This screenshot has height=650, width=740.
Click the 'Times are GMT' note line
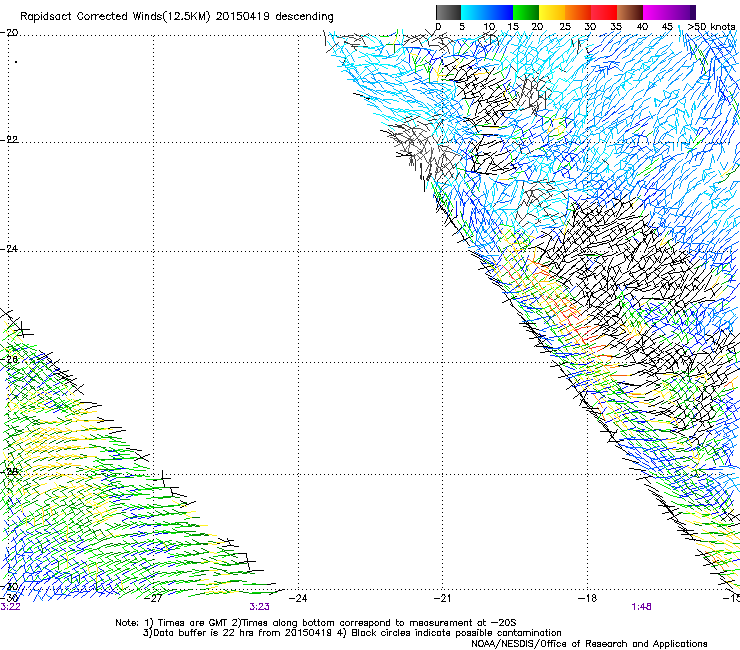click(x=316, y=623)
